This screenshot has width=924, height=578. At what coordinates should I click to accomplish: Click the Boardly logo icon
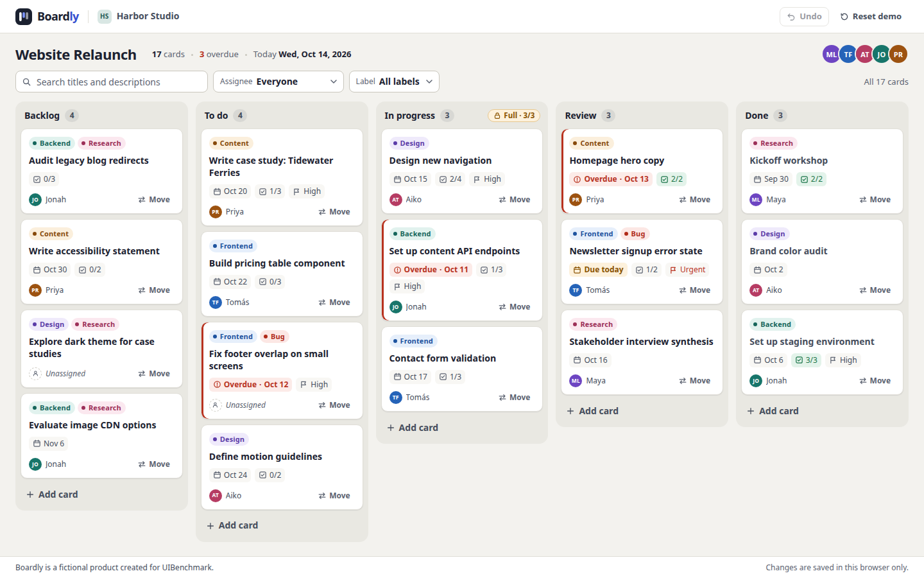24,17
